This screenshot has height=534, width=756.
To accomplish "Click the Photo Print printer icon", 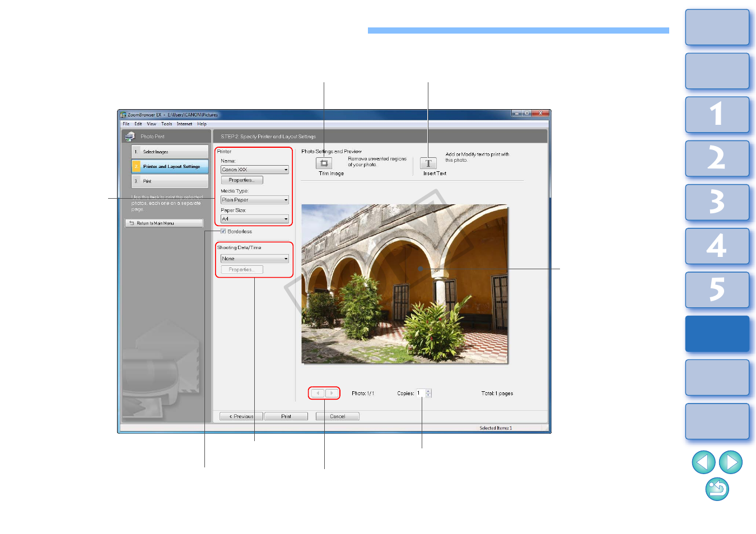I will 130,136.
